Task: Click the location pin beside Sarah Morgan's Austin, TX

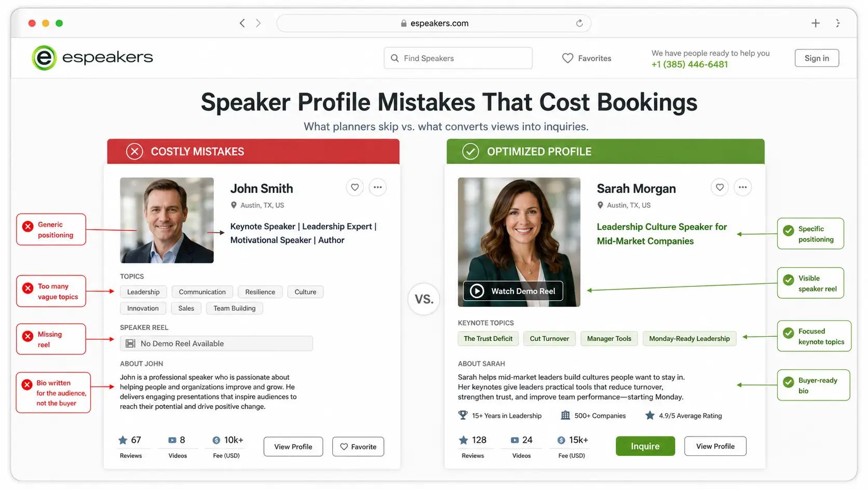Action: click(x=601, y=205)
